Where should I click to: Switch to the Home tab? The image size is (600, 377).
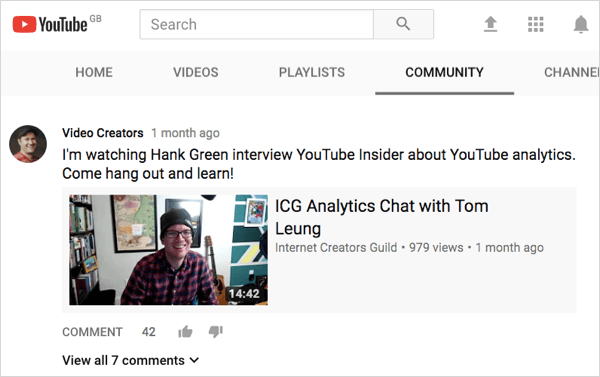coord(94,72)
